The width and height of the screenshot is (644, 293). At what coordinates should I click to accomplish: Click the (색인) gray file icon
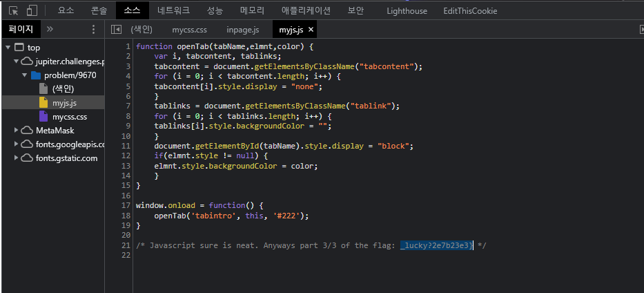pos(43,88)
